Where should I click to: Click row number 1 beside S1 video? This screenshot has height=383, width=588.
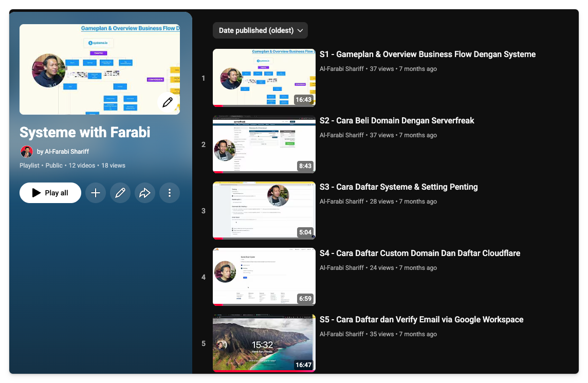(x=203, y=78)
